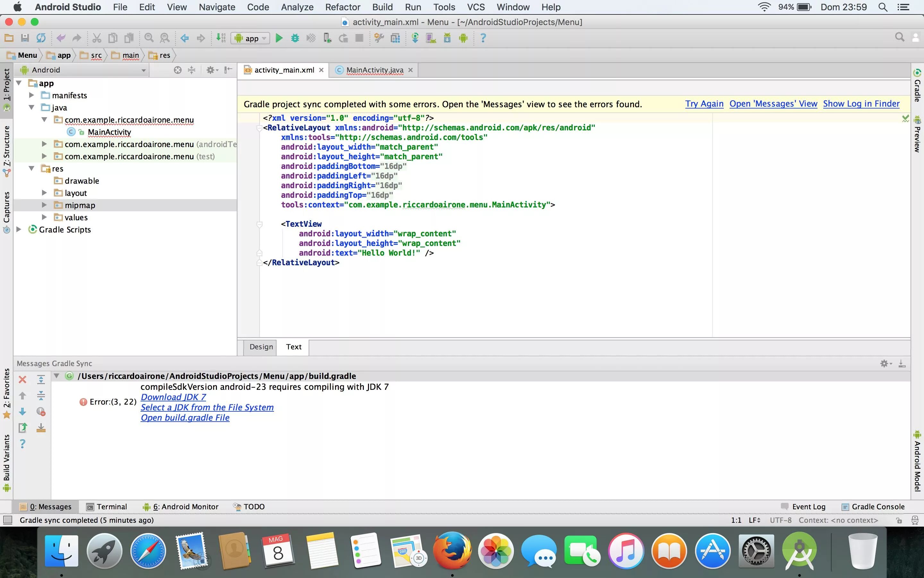This screenshot has width=924, height=578.
Task: Expand the manifests folder
Action: (32, 95)
